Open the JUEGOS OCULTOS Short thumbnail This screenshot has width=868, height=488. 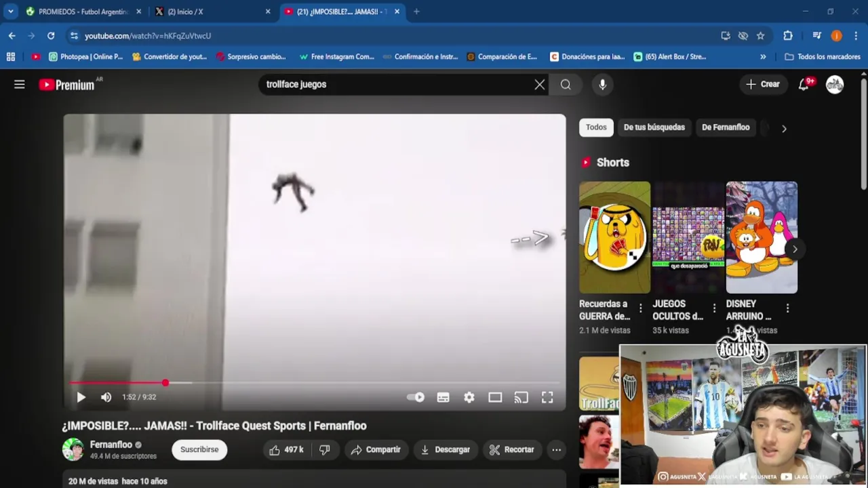pyautogui.click(x=688, y=237)
